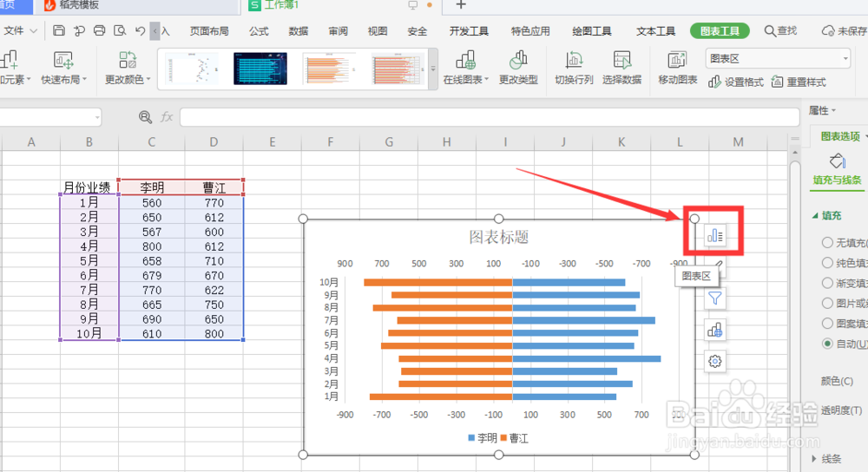Click the chart filter funnel icon
The image size is (868, 472).
tap(714, 298)
